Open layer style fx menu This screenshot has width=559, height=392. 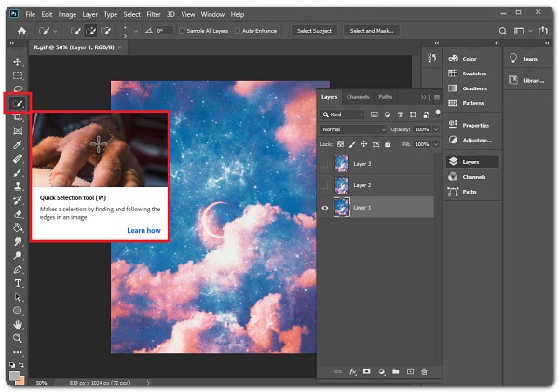pos(352,372)
